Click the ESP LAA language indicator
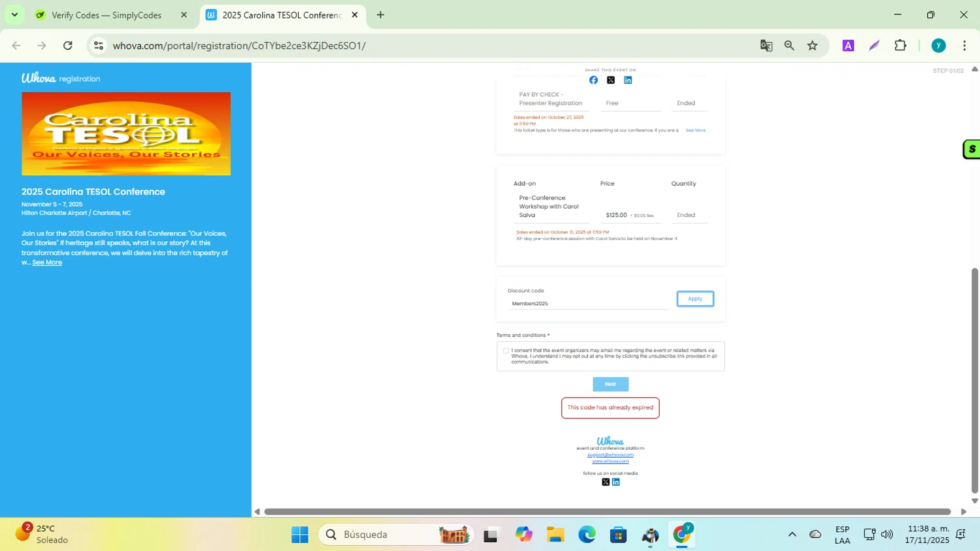The height and width of the screenshot is (551, 980). point(842,535)
